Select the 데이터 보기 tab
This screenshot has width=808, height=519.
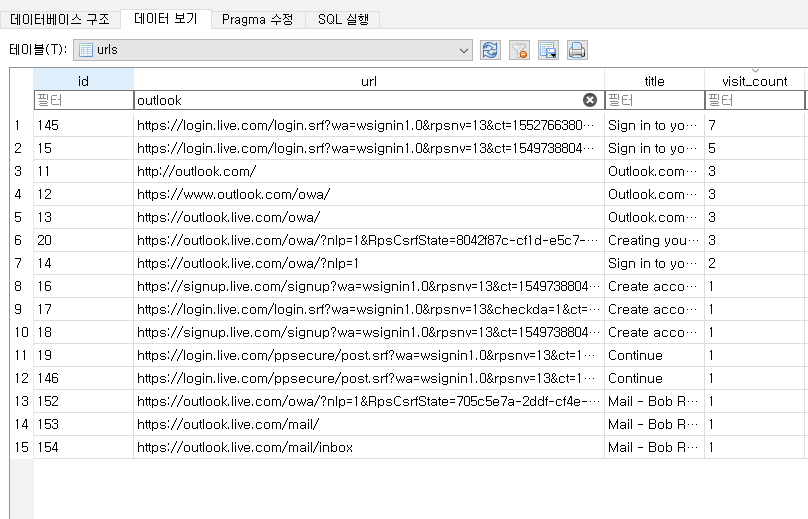click(x=165, y=19)
